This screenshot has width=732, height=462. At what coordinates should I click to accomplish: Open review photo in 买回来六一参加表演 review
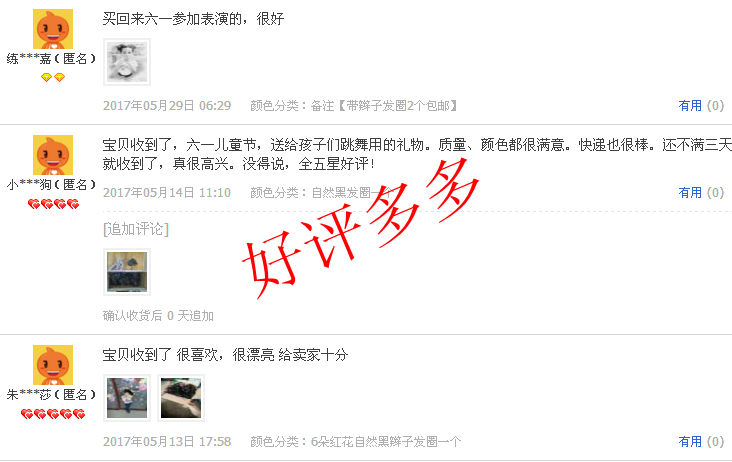click(x=127, y=62)
